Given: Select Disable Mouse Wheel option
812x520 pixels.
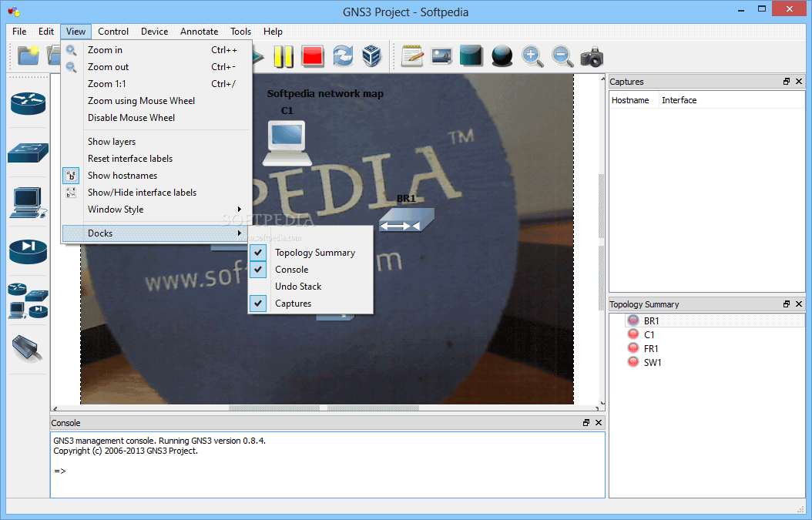Looking at the screenshot, I should [156, 118].
